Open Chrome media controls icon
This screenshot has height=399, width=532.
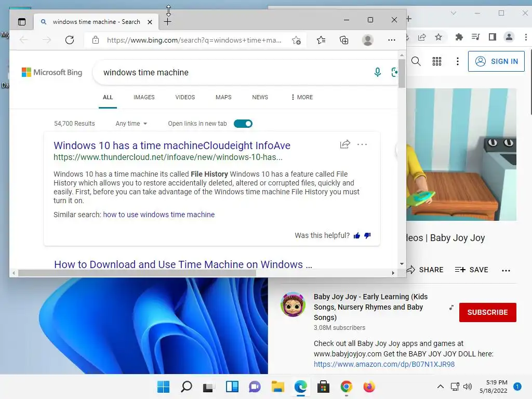point(476,37)
